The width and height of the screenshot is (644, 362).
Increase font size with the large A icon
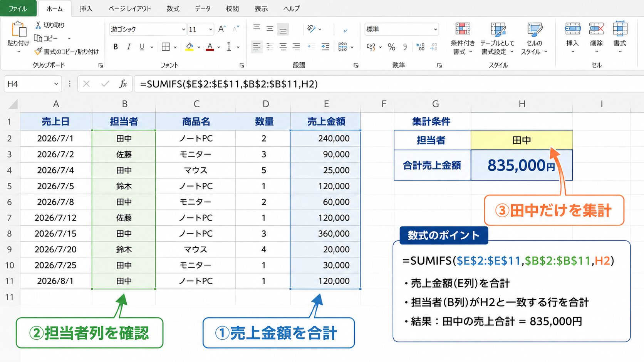tap(221, 29)
